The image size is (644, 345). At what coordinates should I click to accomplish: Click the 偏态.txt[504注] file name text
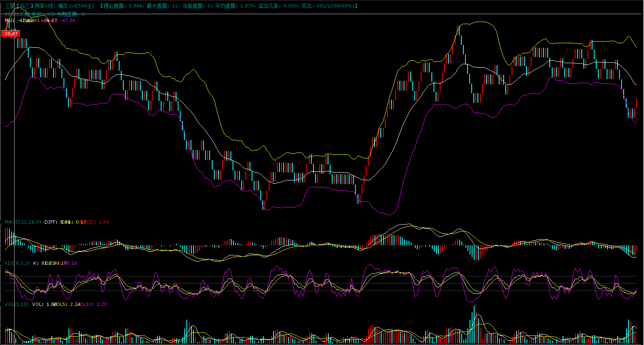76,6
